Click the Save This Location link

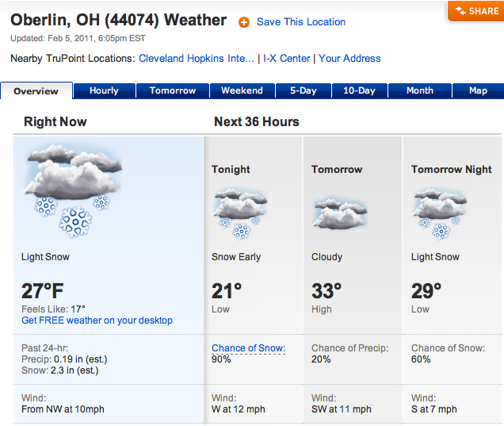click(301, 22)
